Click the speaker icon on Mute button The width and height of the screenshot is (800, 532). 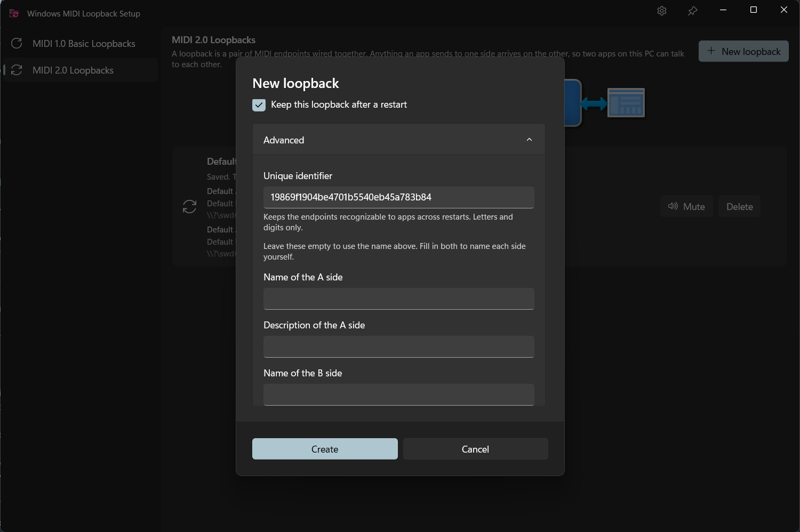(673, 206)
